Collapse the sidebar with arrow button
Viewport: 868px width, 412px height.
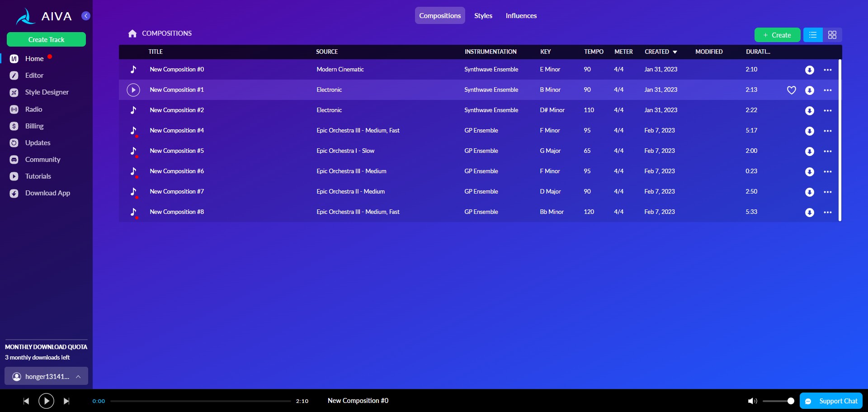(86, 16)
